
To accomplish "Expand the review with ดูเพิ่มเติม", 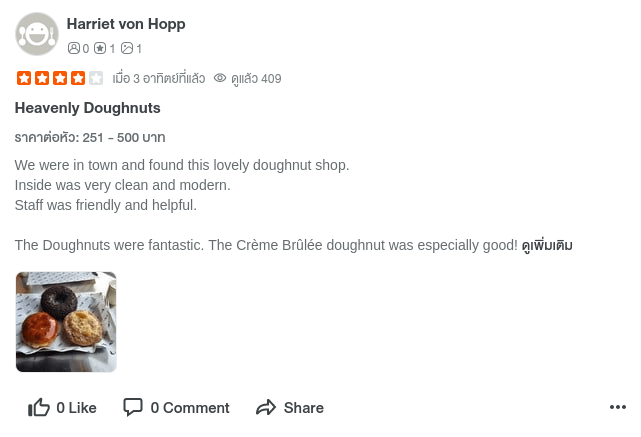I will coord(547,245).
